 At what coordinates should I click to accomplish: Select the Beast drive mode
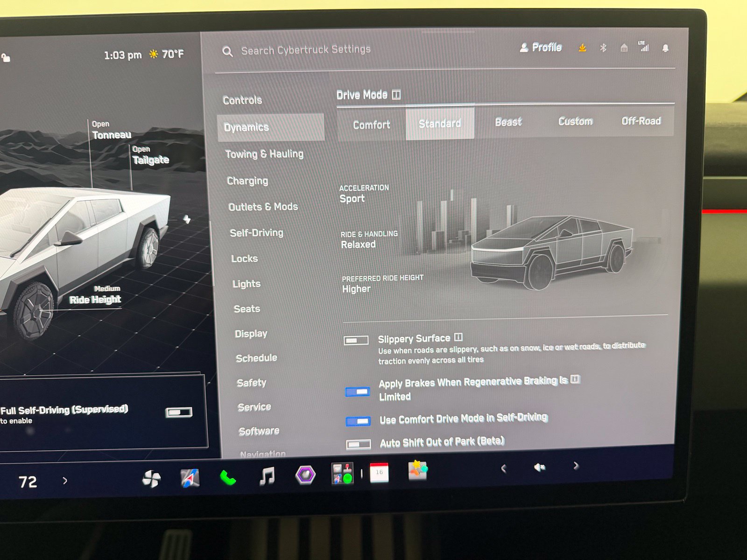click(x=508, y=122)
